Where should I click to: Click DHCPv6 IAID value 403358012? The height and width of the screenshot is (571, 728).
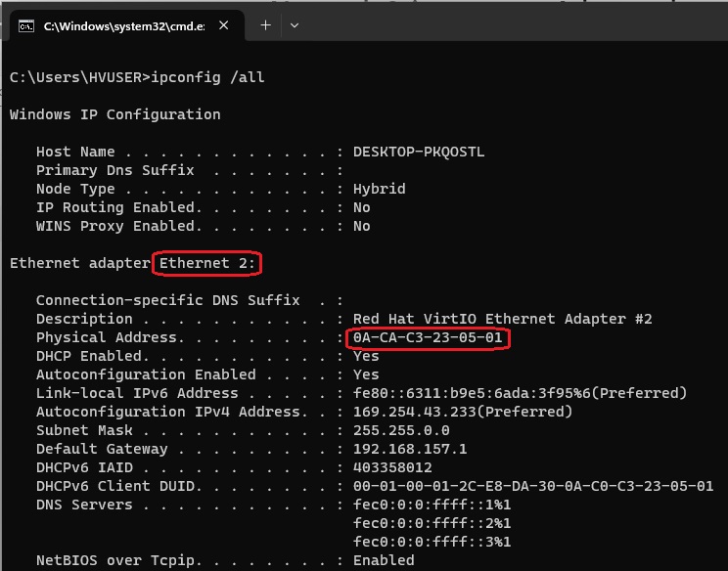pos(392,467)
